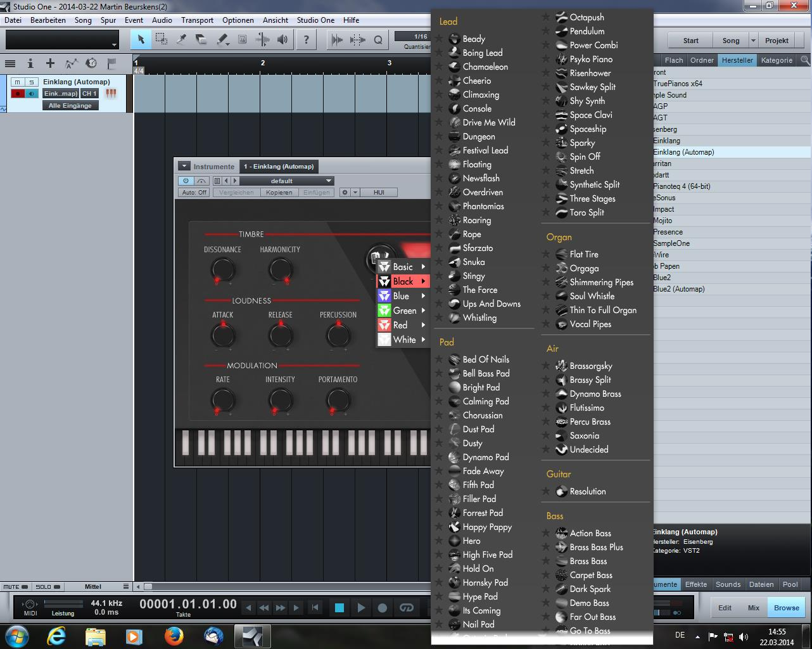Open the plug-in settings gear icon

coord(345,192)
